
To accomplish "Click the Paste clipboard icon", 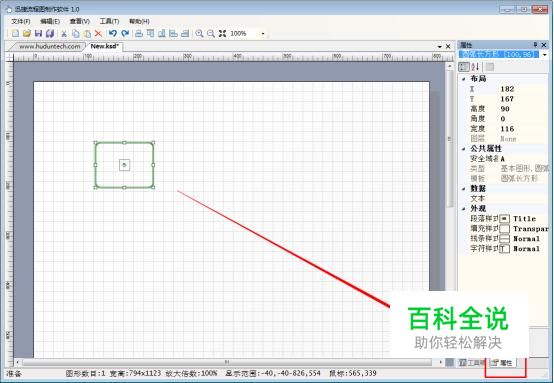I will pyautogui.click(x=87, y=34).
